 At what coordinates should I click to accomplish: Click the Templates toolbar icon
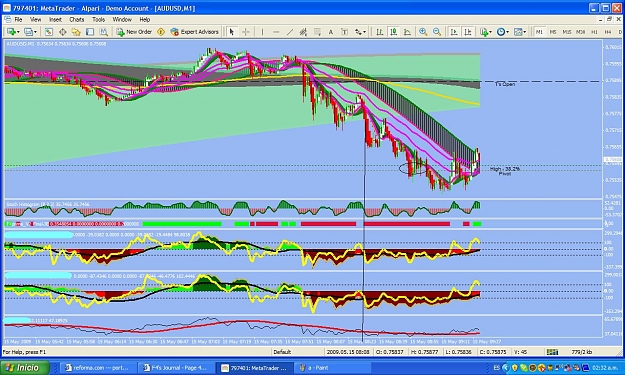(x=518, y=32)
